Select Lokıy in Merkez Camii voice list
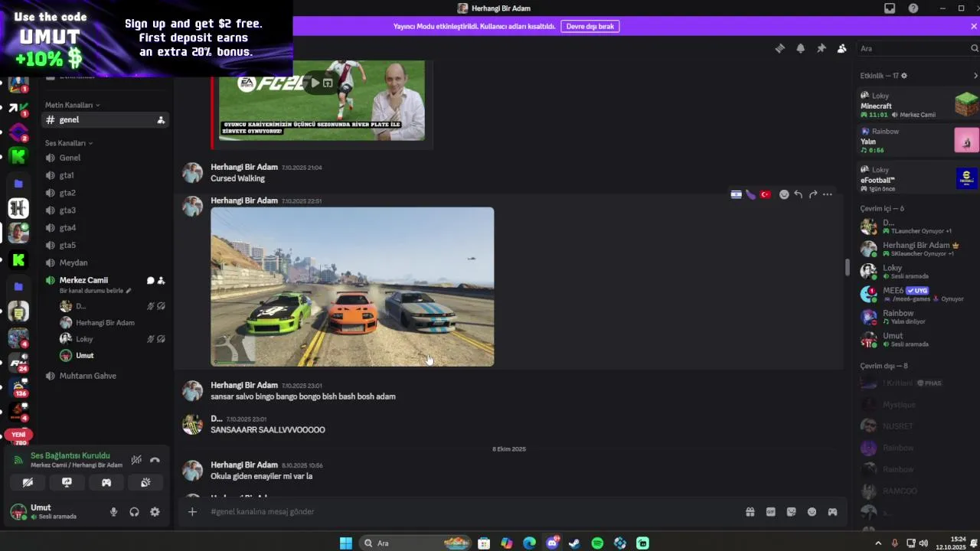The image size is (980, 551). tap(113, 339)
